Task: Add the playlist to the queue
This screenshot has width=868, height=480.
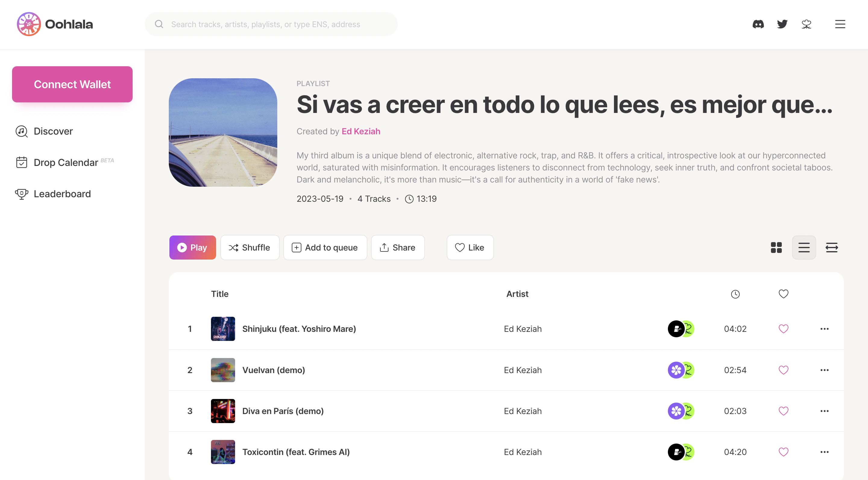Action: tap(325, 248)
